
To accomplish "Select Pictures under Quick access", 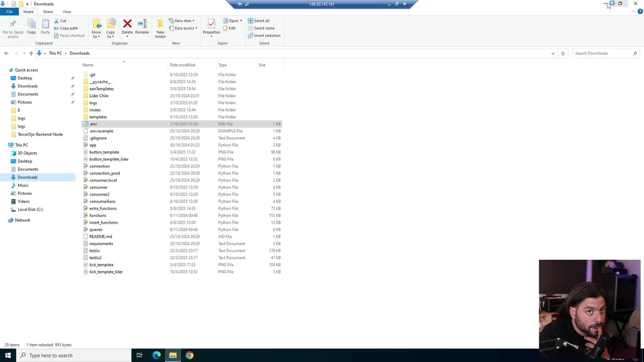I will (25, 102).
